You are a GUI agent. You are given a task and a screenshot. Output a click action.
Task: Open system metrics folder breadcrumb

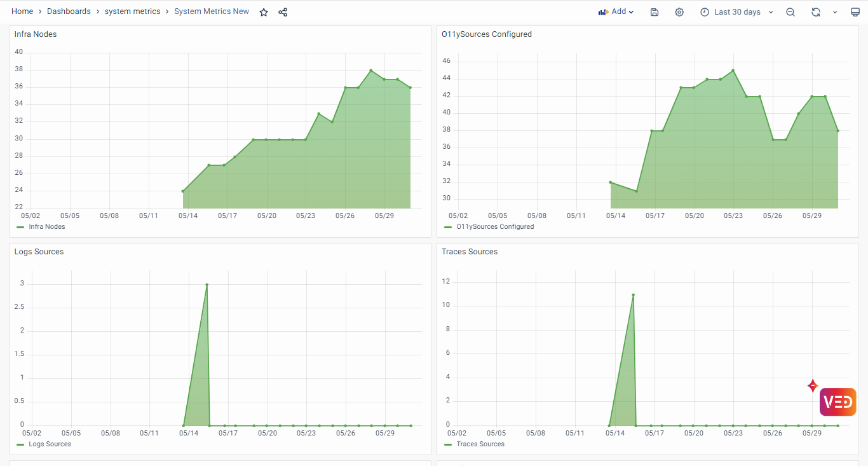tap(132, 12)
